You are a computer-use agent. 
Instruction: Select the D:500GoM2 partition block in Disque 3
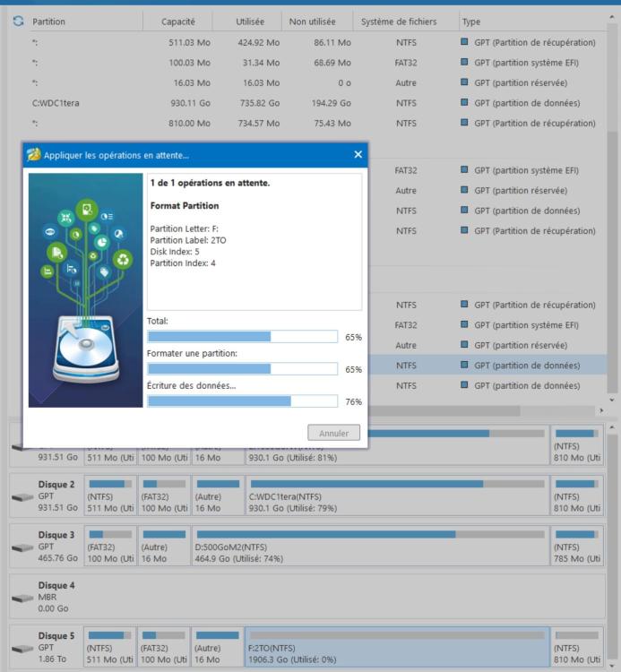pos(369,547)
